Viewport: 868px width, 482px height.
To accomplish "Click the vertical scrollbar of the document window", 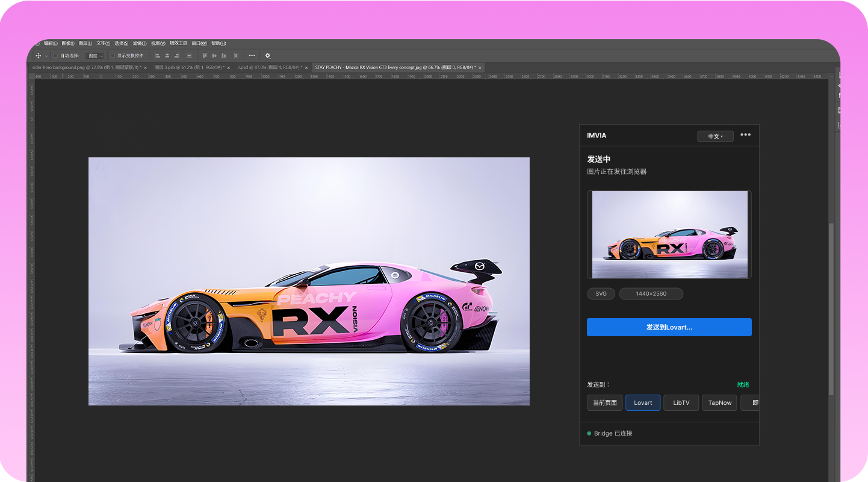I will click(831, 308).
